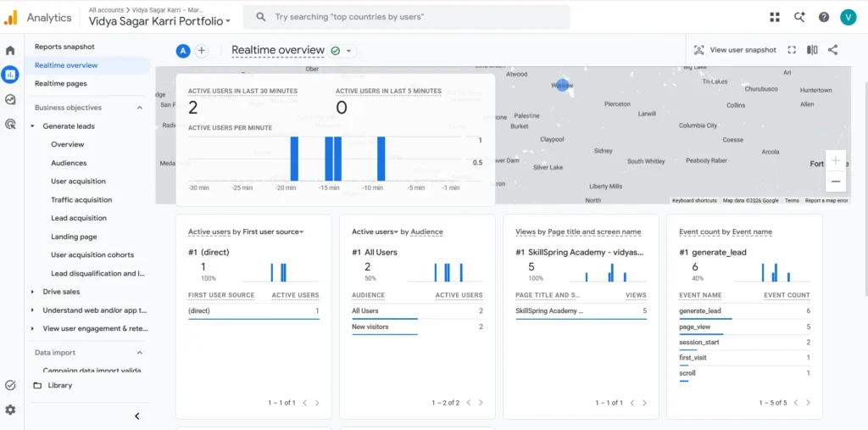868x430 pixels.
Task: Open the Advertising icon in left rail
Action: tap(10, 124)
